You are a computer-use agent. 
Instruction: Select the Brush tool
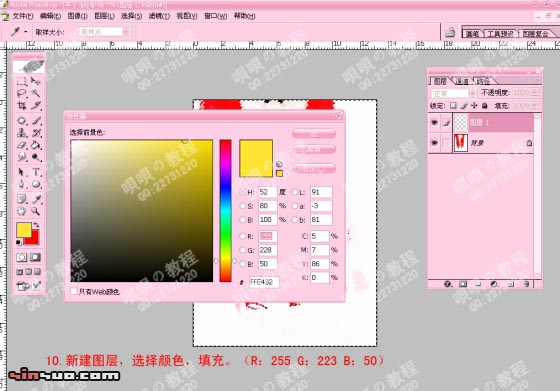36,121
